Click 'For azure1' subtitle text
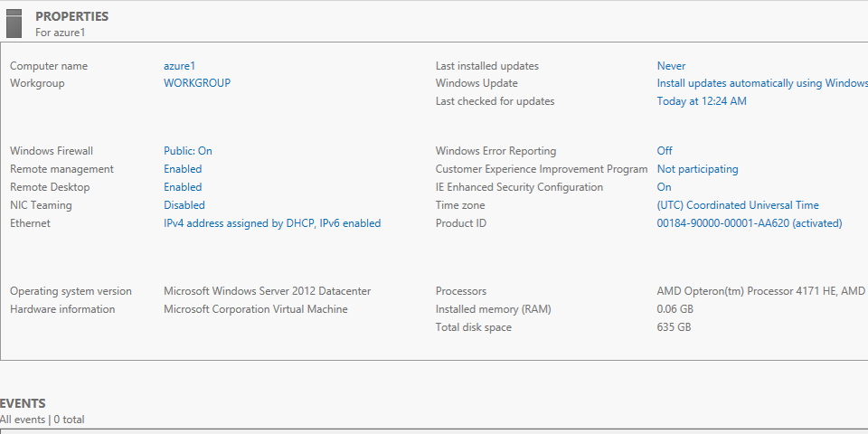The image size is (868, 434). coord(61,33)
